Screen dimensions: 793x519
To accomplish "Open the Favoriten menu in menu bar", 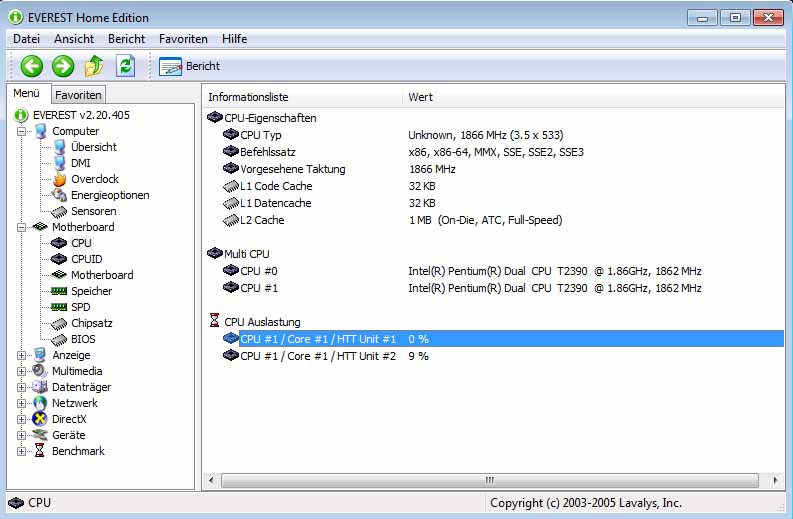I will tap(183, 39).
